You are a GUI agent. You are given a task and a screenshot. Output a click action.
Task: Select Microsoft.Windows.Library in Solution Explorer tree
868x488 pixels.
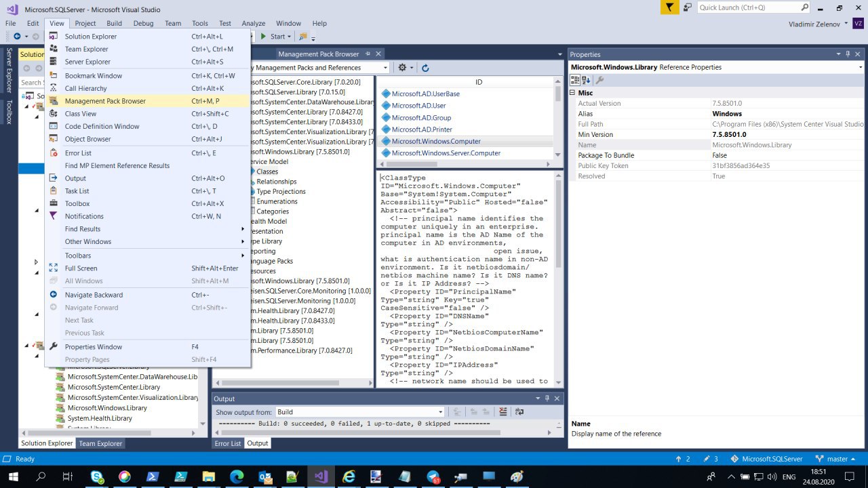(x=107, y=408)
